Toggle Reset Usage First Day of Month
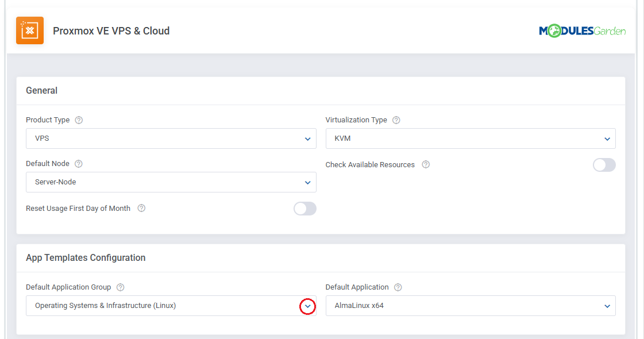Screen dimensions: 644x339 coord(304,209)
